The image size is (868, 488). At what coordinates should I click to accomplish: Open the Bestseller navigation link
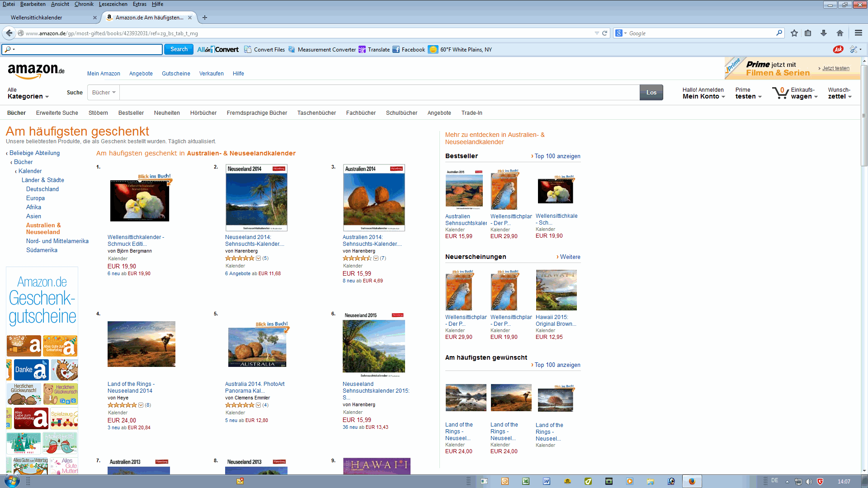coord(131,113)
